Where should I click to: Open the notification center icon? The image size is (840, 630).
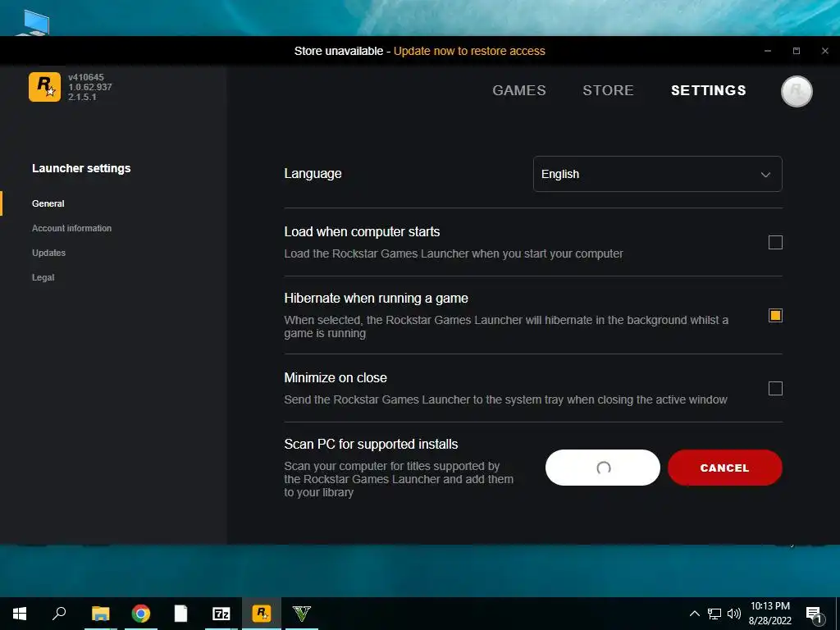tap(814, 614)
